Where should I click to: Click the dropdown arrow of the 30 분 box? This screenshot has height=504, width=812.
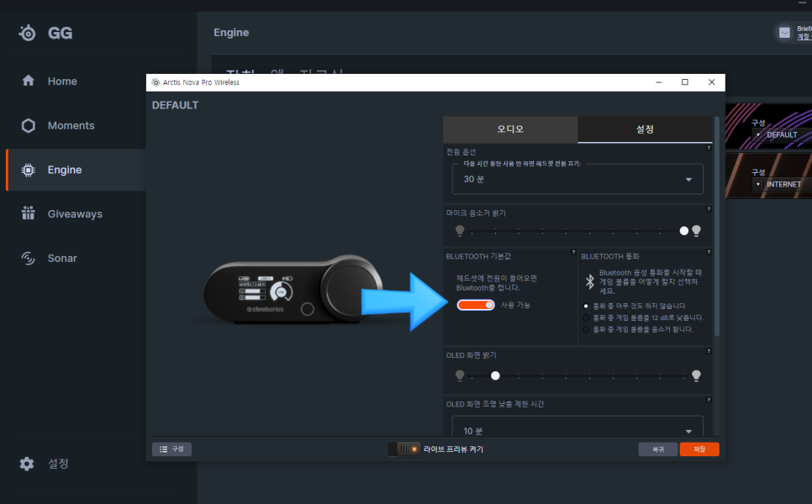[688, 180]
